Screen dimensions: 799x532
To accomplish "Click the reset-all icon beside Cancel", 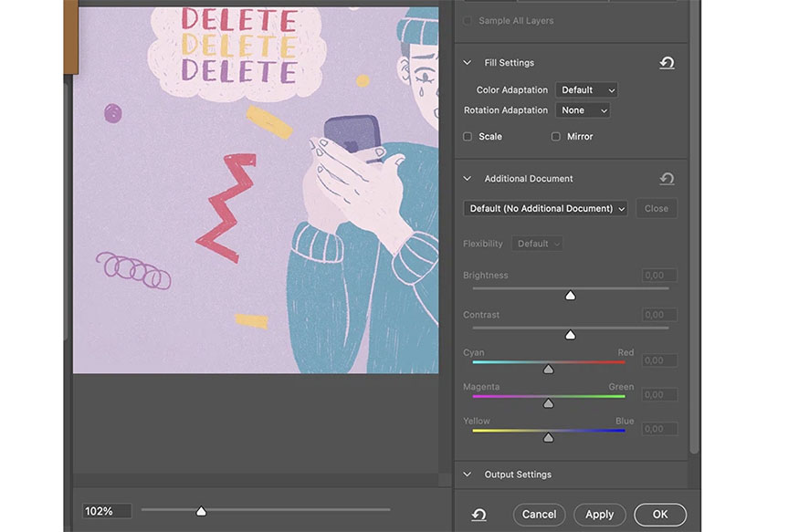I will [478, 515].
